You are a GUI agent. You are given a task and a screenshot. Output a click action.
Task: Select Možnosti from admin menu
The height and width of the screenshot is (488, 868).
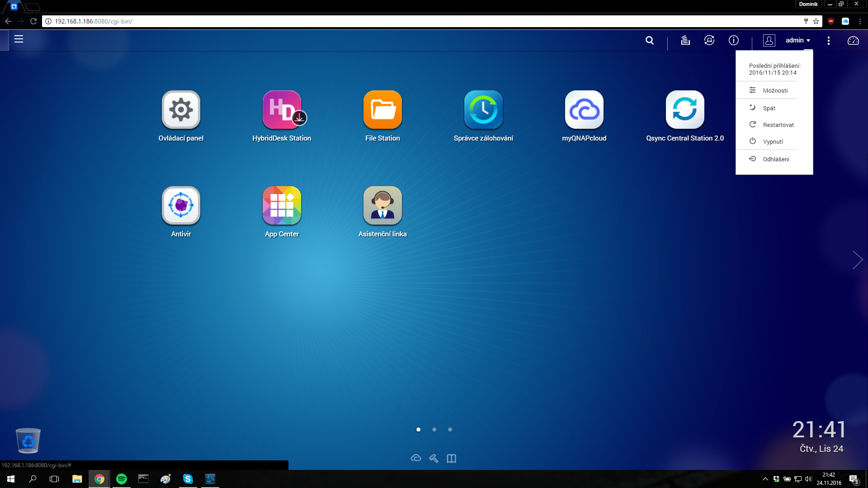(x=775, y=90)
